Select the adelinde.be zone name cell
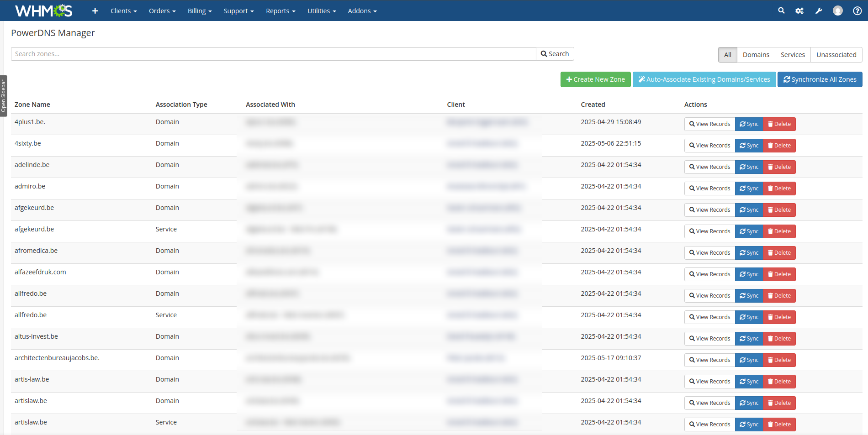Viewport: 868px width, 435px height. click(x=32, y=165)
